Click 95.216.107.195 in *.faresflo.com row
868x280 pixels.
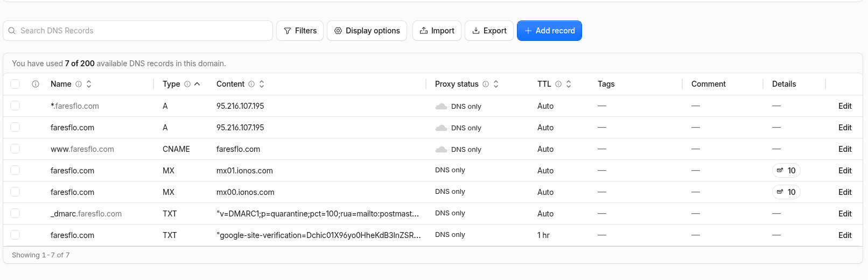pyautogui.click(x=240, y=106)
